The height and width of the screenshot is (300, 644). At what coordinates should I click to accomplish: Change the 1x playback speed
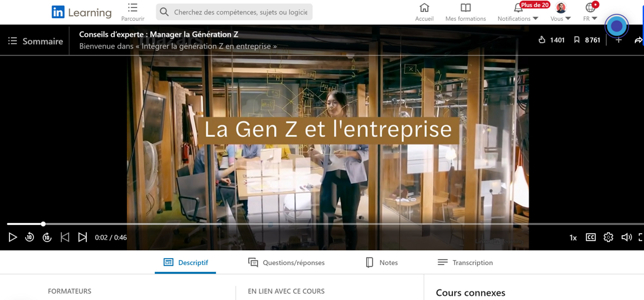573,238
